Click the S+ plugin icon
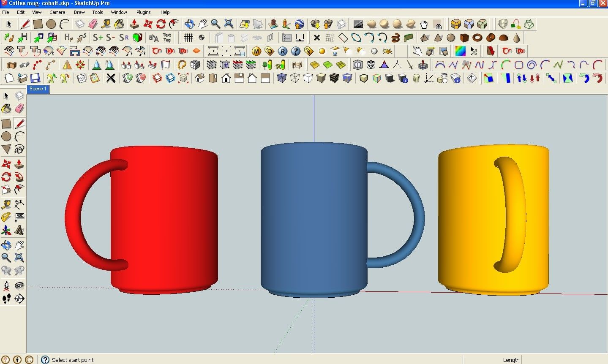The width and height of the screenshot is (608, 364). point(98,38)
